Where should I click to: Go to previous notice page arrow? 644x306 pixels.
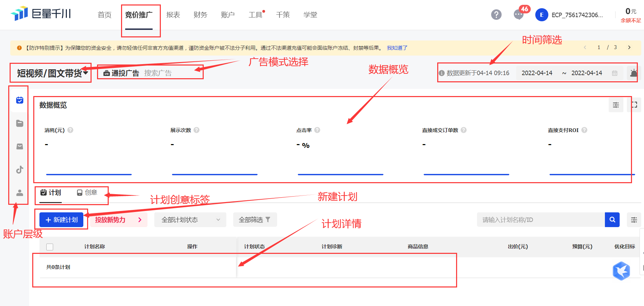coord(585,47)
